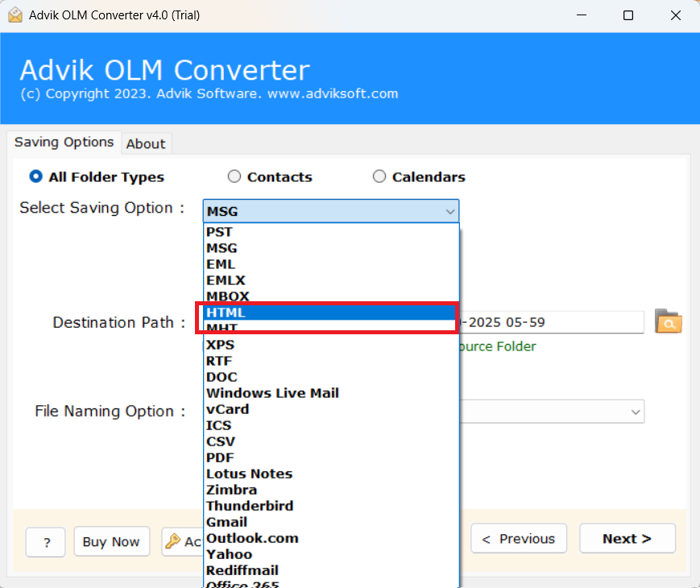
Task: Click the folder browse icon beside Destination Path
Action: coord(668,321)
